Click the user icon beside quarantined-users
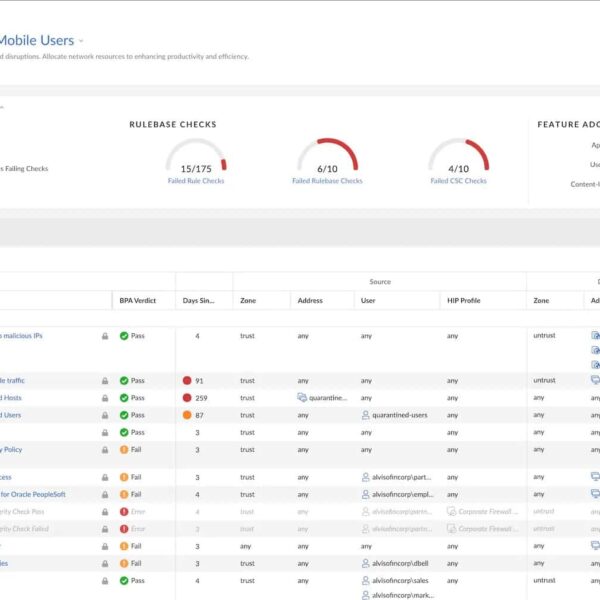The image size is (600, 600). tap(365, 415)
